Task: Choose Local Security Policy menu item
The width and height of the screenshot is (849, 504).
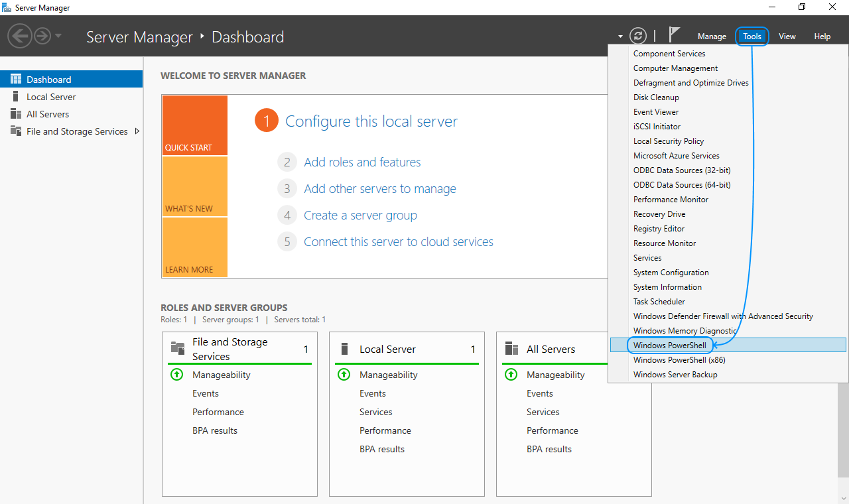Action: (x=728, y=141)
